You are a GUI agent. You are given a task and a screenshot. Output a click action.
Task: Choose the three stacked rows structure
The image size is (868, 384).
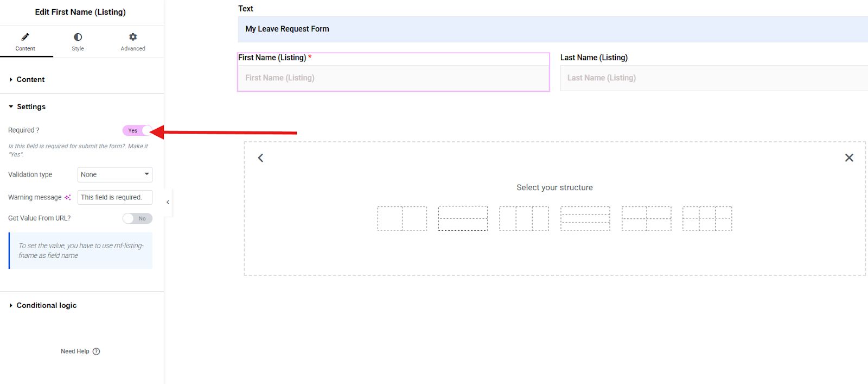click(585, 218)
